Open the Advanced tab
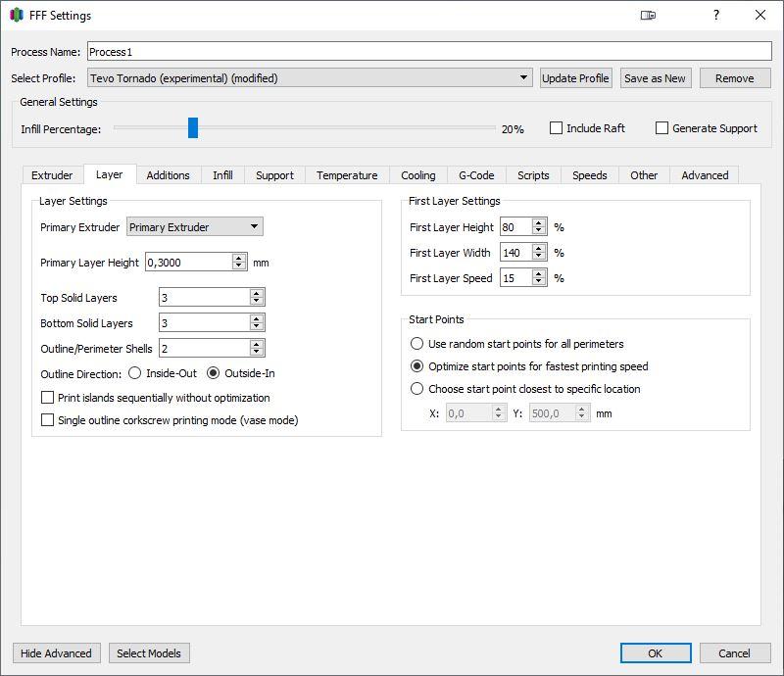This screenshot has height=676, width=784. click(x=705, y=175)
